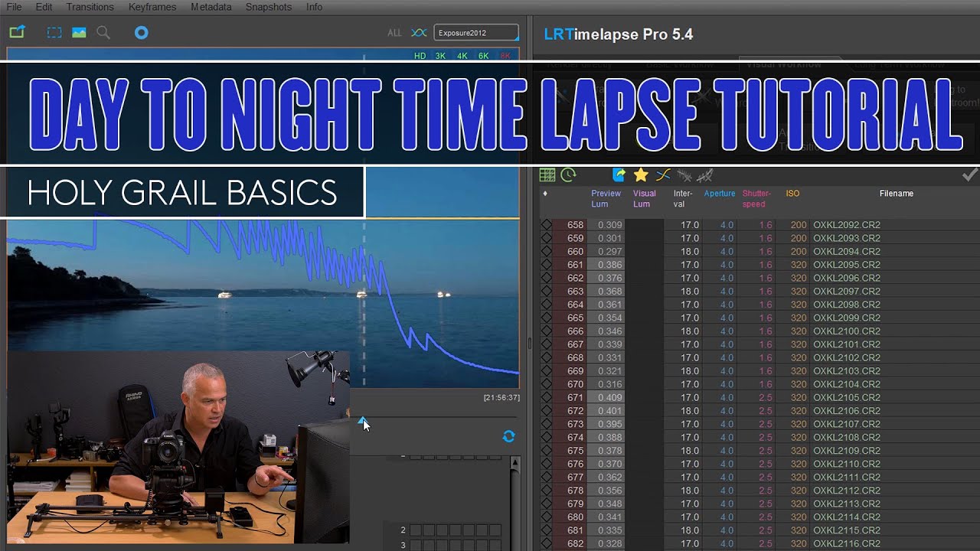The image size is (980, 551).
Task: Click the ISO column header
Action: tap(792, 194)
